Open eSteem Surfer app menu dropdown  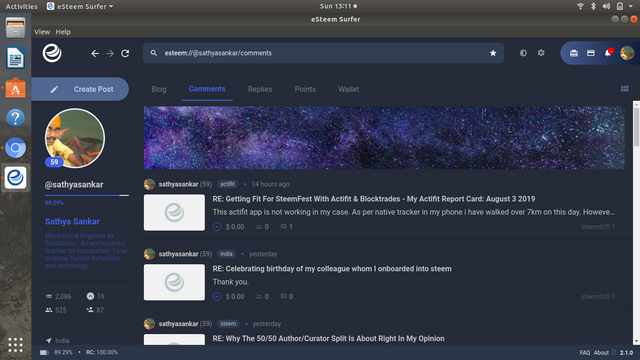pyautogui.click(x=80, y=6)
